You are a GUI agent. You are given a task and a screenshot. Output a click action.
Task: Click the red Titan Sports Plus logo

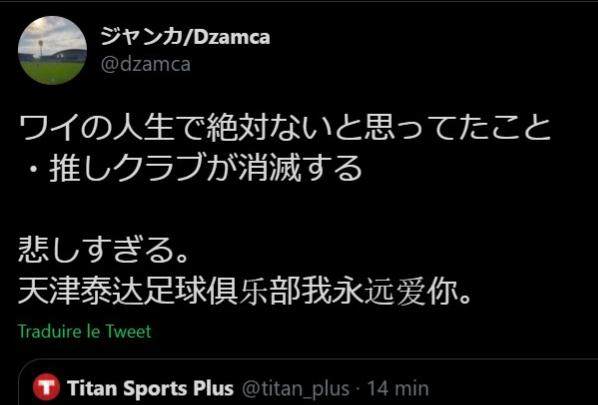(46, 387)
